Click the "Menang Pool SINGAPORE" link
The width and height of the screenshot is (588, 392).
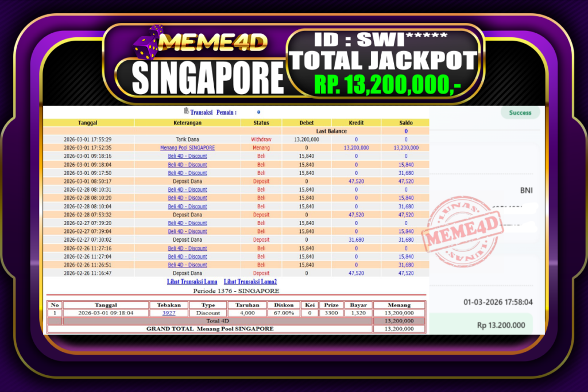tap(188, 148)
